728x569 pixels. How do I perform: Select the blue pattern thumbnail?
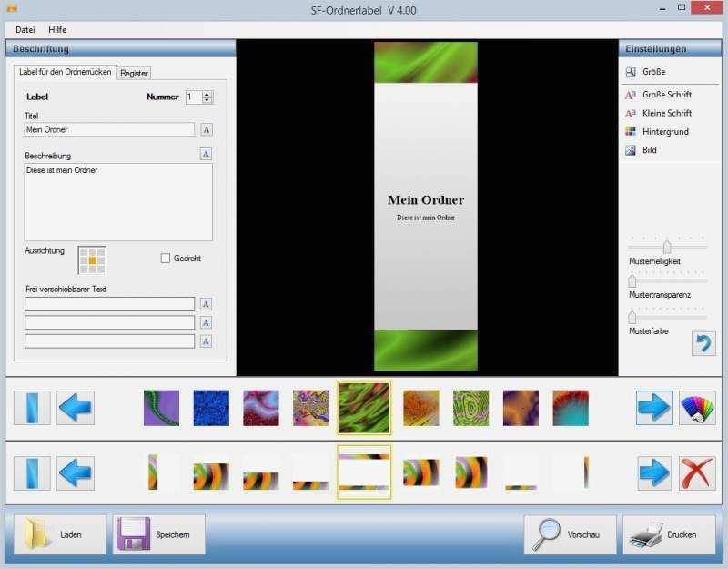pos(211,408)
